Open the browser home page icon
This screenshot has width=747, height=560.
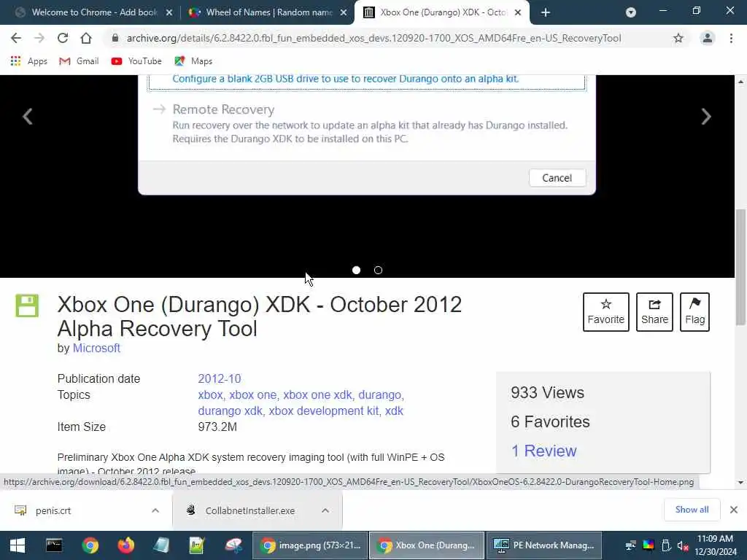click(x=86, y=38)
